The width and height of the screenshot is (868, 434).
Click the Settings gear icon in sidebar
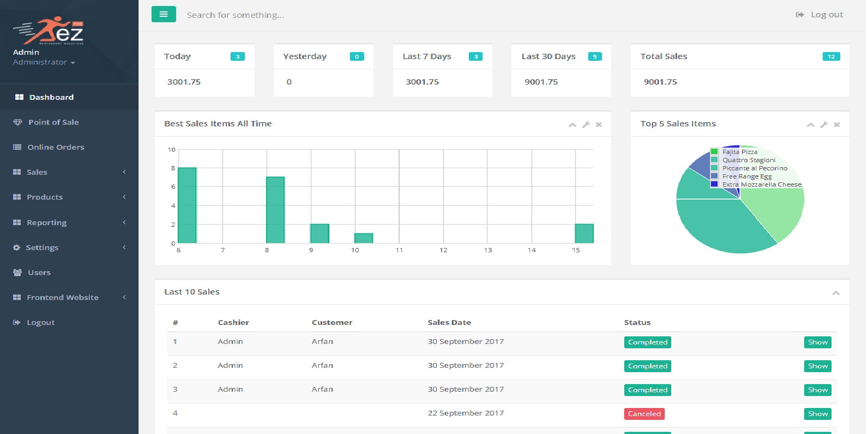point(17,247)
